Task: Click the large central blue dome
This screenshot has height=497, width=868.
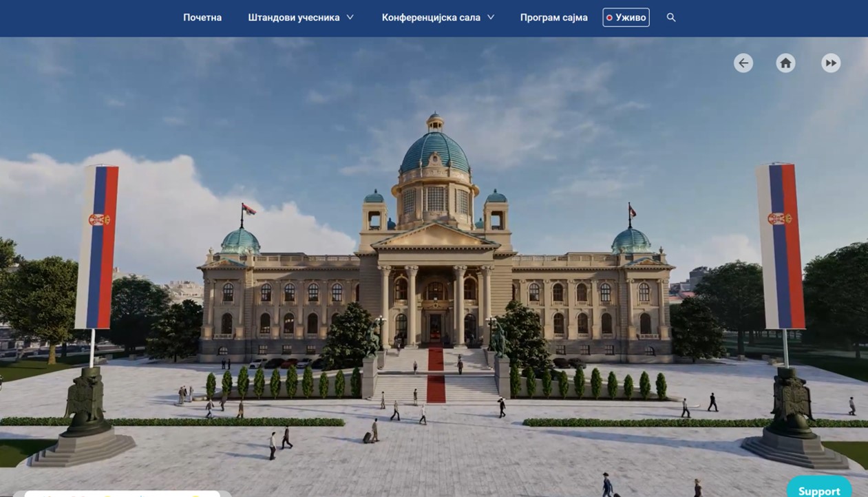Action: tap(435, 153)
